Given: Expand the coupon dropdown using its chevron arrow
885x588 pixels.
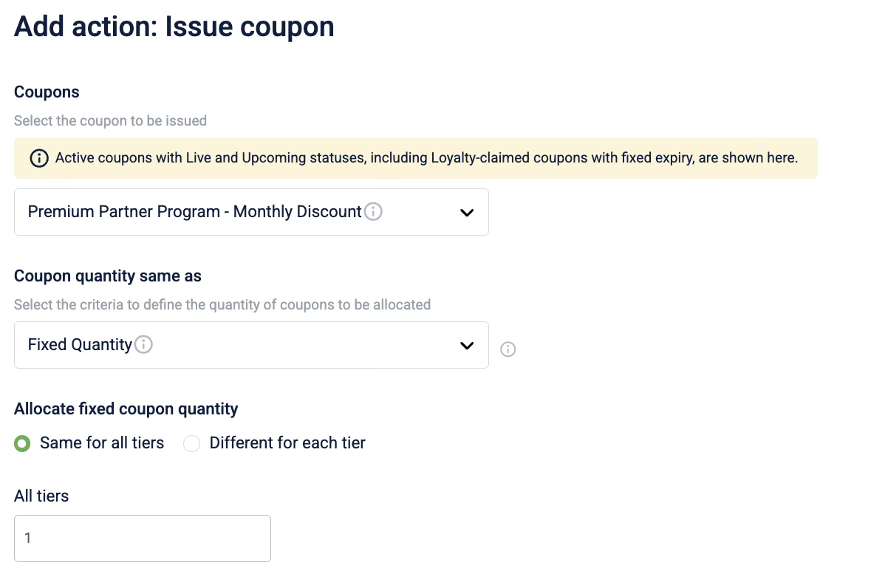Looking at the screenshot, I should pos(467,213).
